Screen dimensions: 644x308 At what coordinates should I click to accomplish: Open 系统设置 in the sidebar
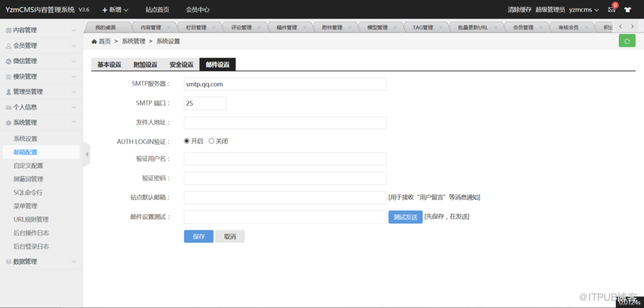(x=25, y=138)
